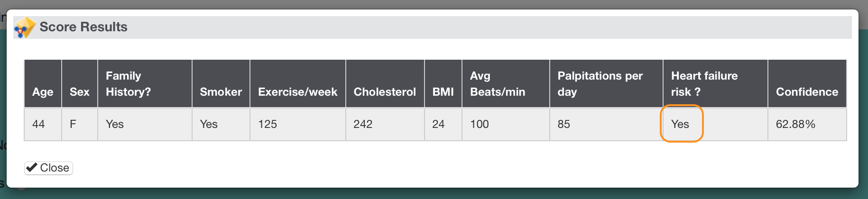Click the Score Results title bar
The image size is (868, 199).
pyautogui.click(x=433, y=27)
